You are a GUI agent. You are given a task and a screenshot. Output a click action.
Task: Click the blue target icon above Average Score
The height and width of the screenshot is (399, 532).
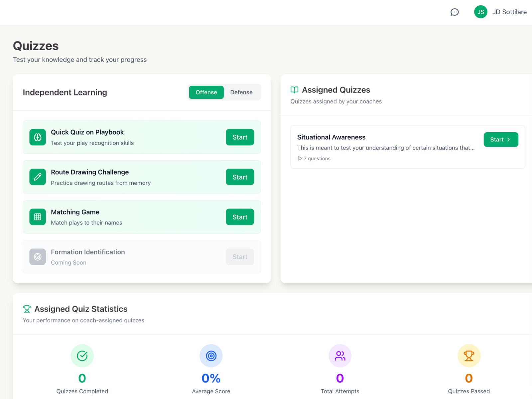point(211,355)
